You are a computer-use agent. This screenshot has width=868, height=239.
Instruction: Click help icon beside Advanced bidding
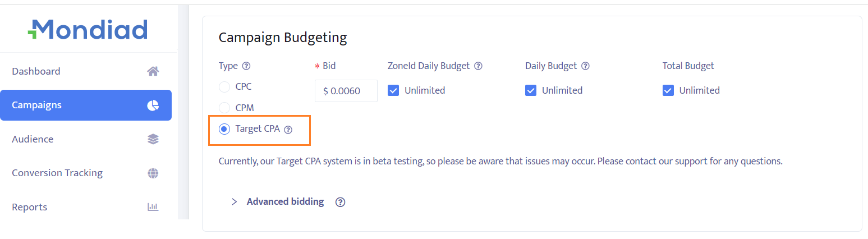coord(340,202)
